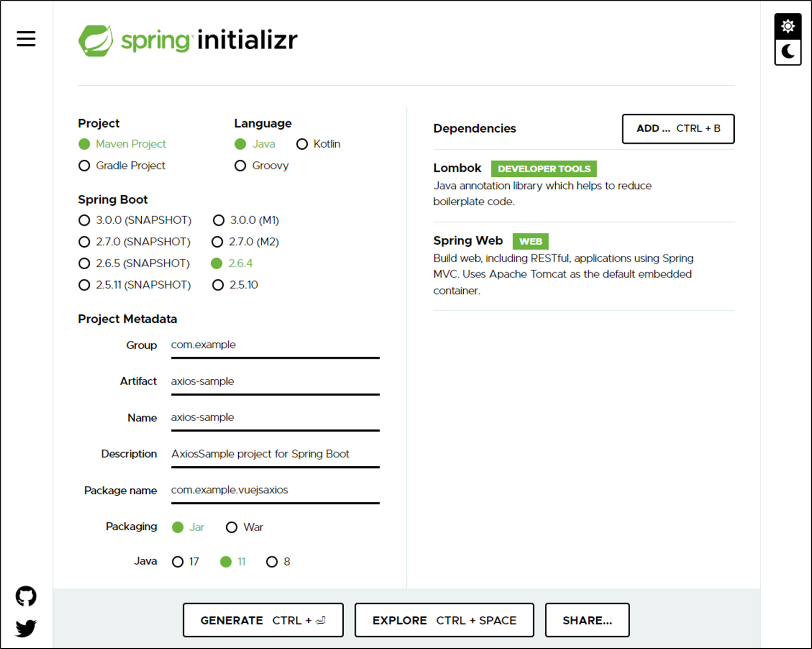Open the GitHub repository icon
Image resolution: width=812 pixels, height=649 pixels.
[x=26, y=595]
